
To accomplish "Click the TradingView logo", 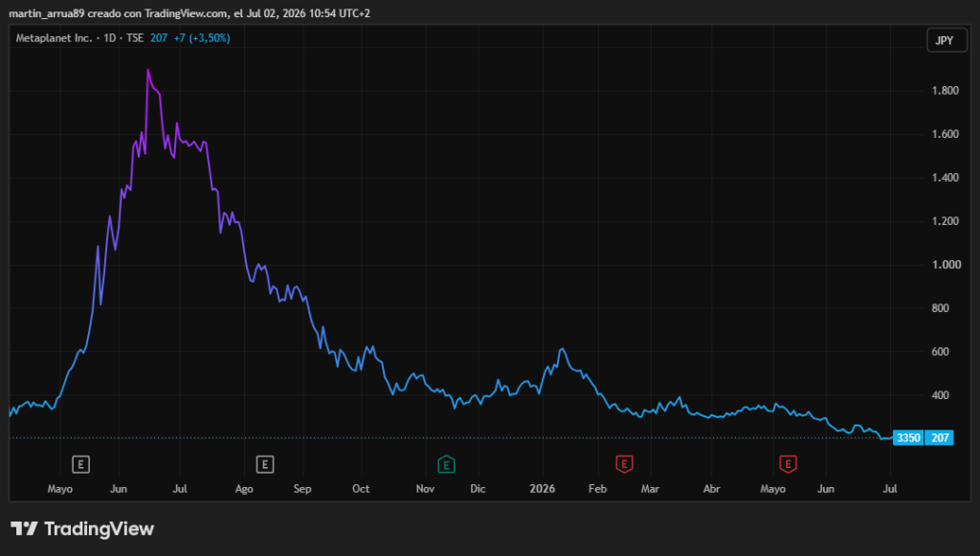I will click(82, 528).
